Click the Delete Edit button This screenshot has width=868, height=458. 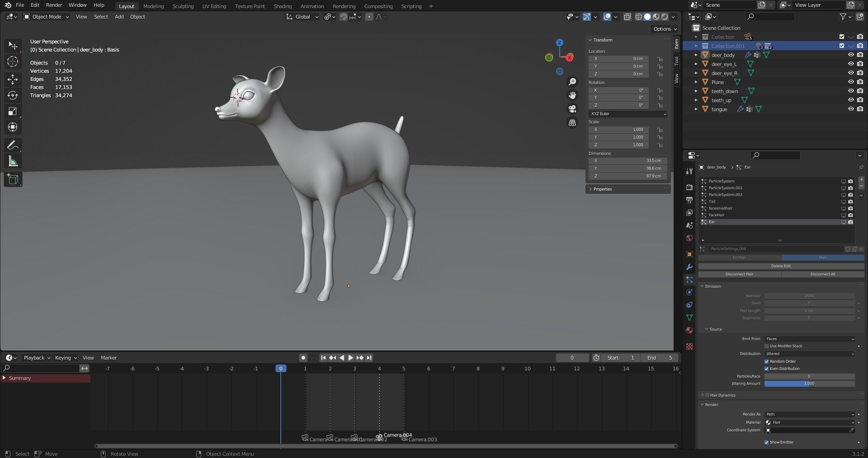781,266
